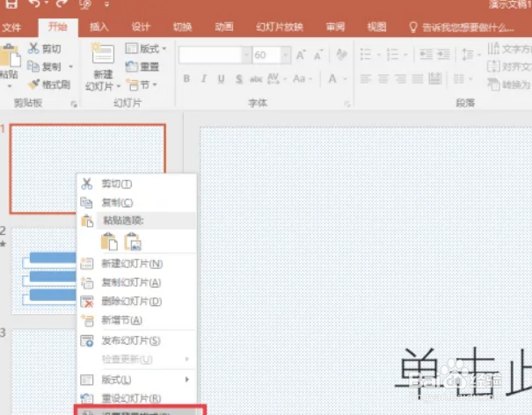The height and width of the screenshot is (415, 532).
Task: Toggle strikethrough abc button
Action: coord(256,79)
